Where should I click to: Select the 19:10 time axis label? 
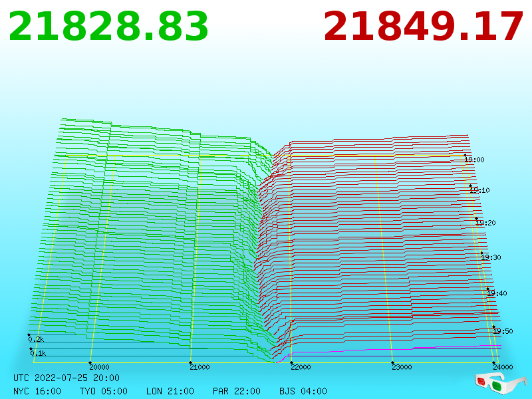click(479, 190)
